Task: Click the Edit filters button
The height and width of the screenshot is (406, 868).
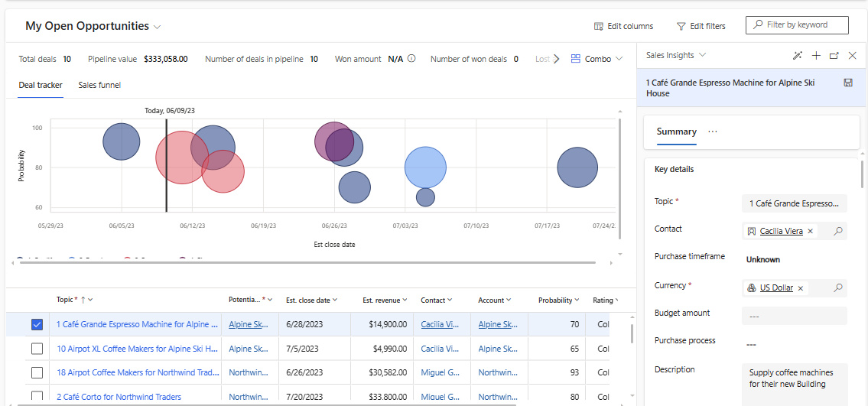Action: tap(701, 26)
